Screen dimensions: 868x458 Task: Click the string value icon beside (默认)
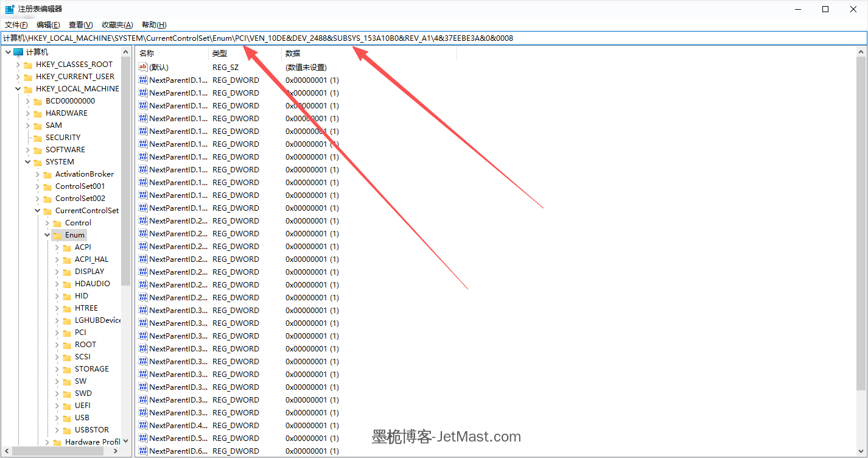143,67
